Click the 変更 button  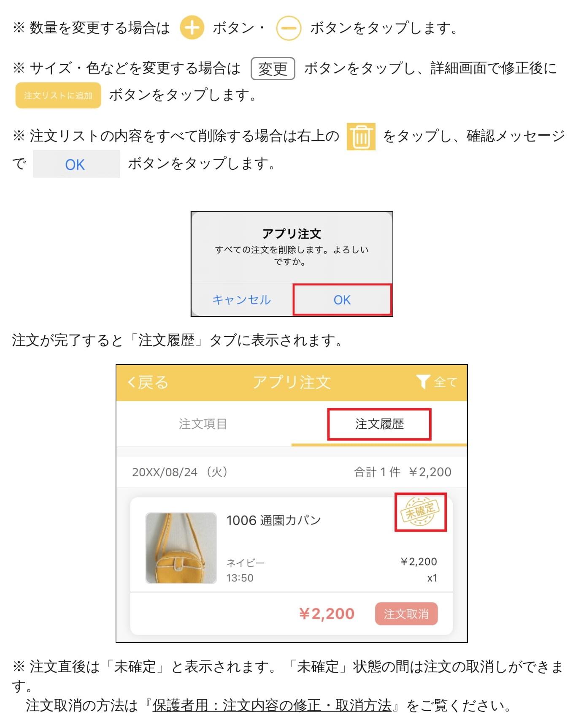273,69
